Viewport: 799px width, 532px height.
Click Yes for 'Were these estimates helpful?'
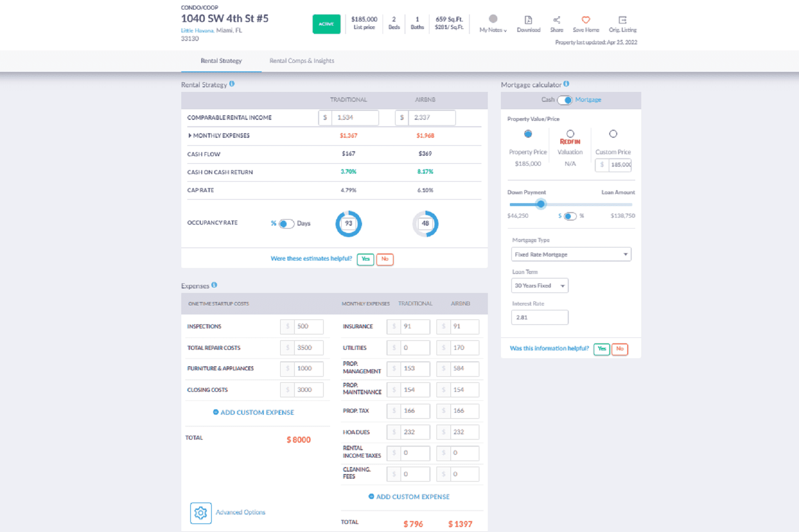pyautogui.click(x=365, y=259)
